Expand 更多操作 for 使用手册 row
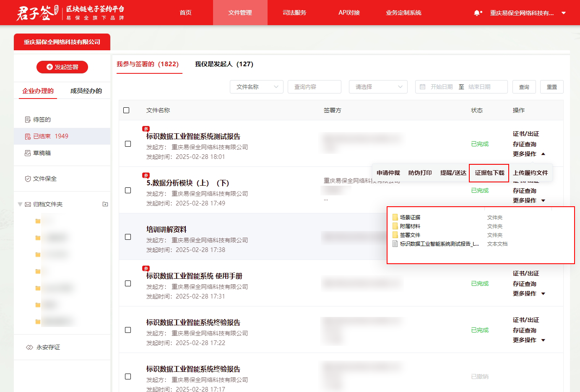The width and height of the screenshot is (580, 392). [529, 293]
